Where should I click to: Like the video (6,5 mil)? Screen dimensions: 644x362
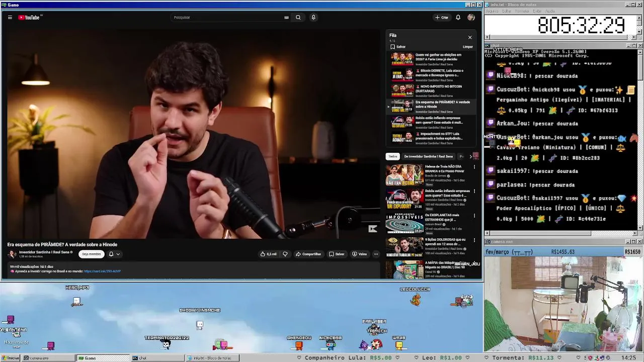pos(268,254)
